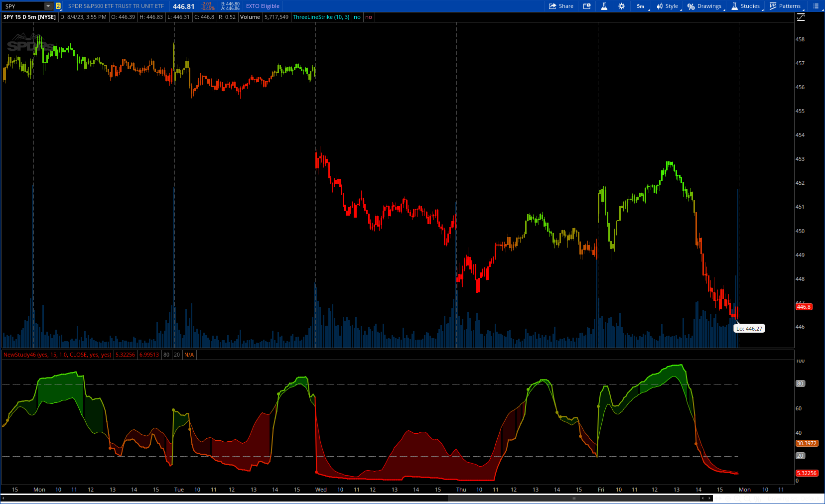Click scrollbar left arrow at chart bottom
Viewport: 825px width, 504px height.
point(702,498)
